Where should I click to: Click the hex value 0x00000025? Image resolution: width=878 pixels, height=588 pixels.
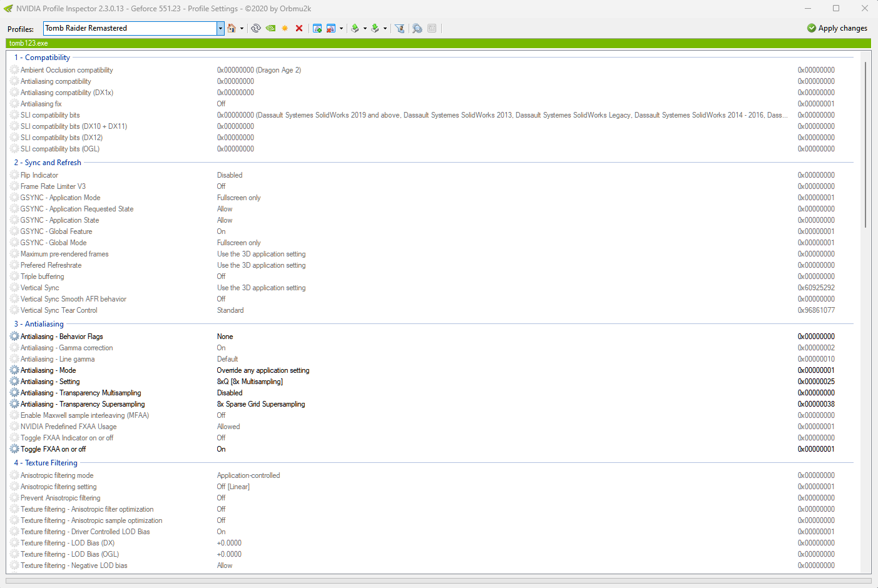[x=816, y=382]
